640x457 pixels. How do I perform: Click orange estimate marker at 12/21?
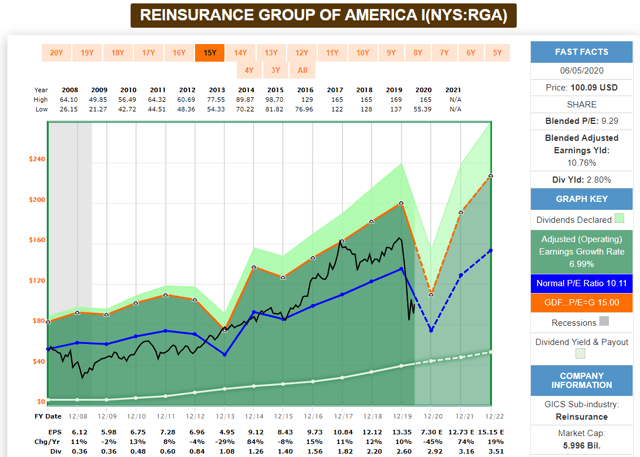tap(461, 213)
